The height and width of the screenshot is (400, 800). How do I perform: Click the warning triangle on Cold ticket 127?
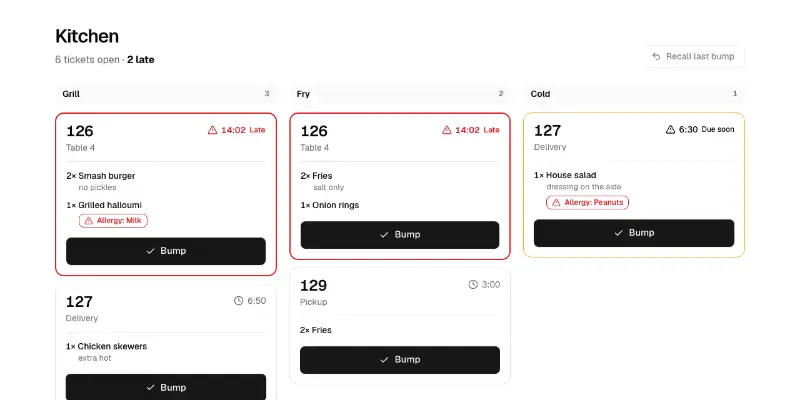[670, 130]
